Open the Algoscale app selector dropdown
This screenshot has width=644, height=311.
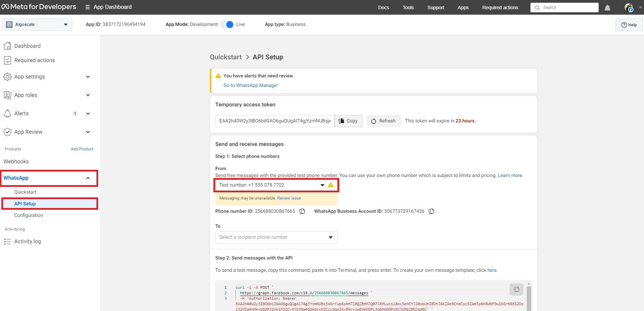[x=37, y=25]
